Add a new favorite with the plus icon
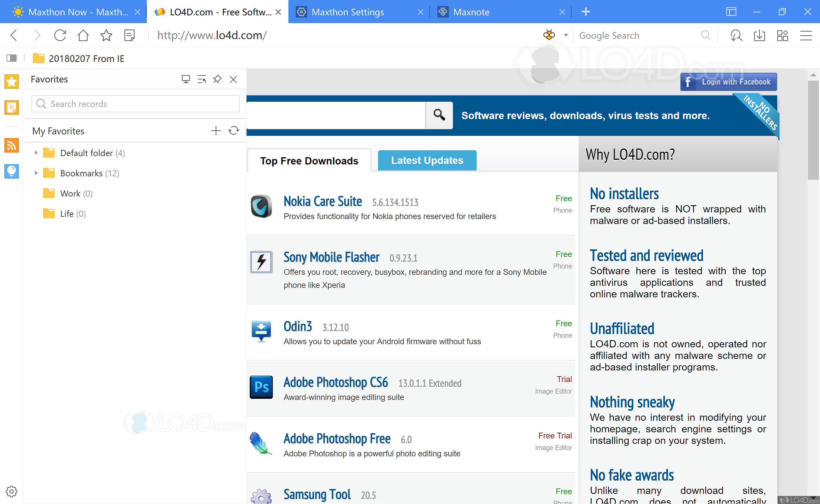This screenshot has height=504, width=820. click(x=216, y=131)
